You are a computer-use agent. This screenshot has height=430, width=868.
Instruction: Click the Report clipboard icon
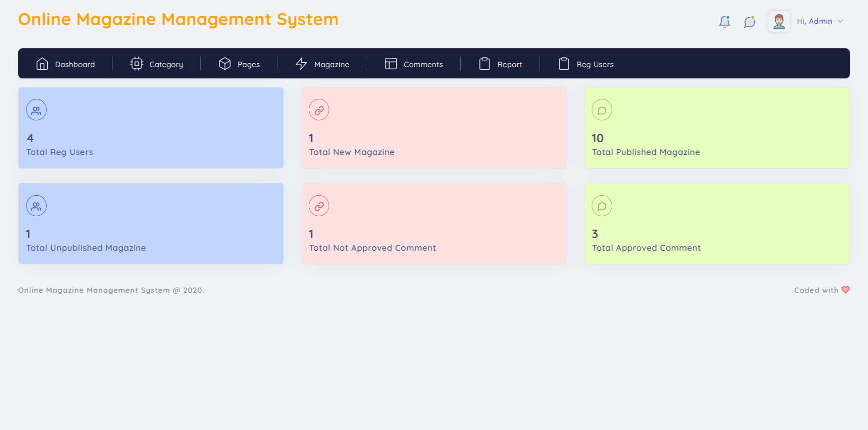pyautogui.click(x=485, y=63)
